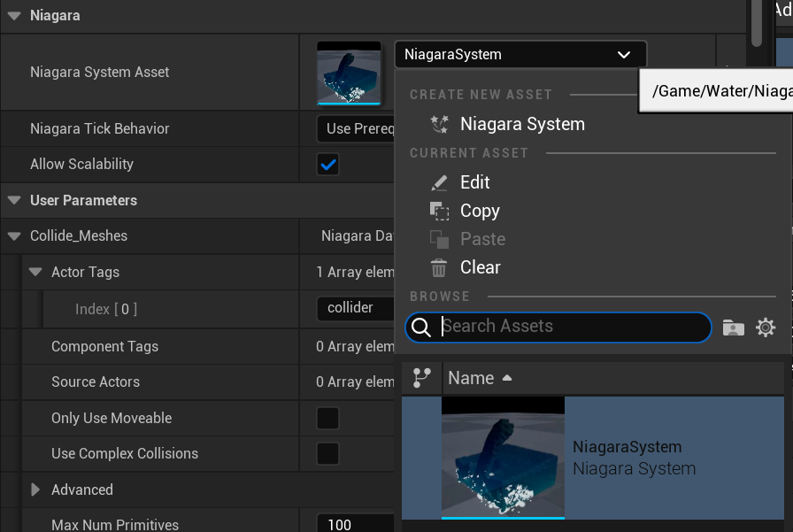This screenshot has width=793, height=532.
Task: Click the details panel vertical scrollbar
Action: point(757,23)
